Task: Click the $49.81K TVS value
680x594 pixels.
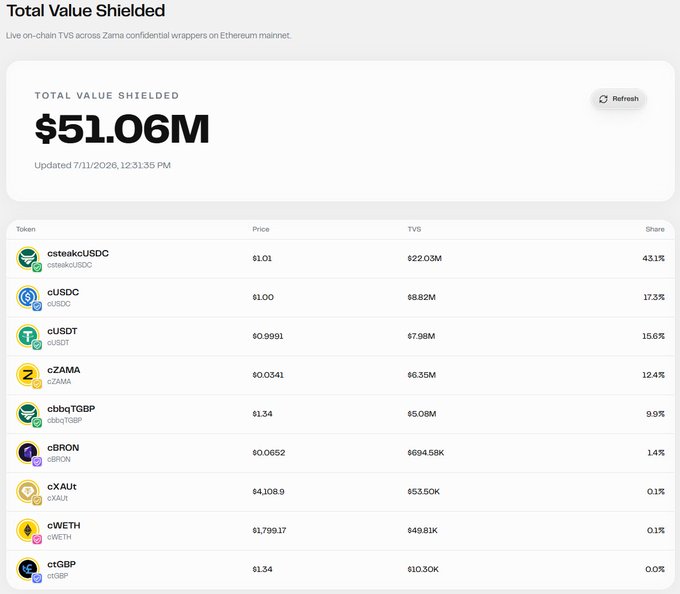Action: pyautogui.click(x=422, y=531)
